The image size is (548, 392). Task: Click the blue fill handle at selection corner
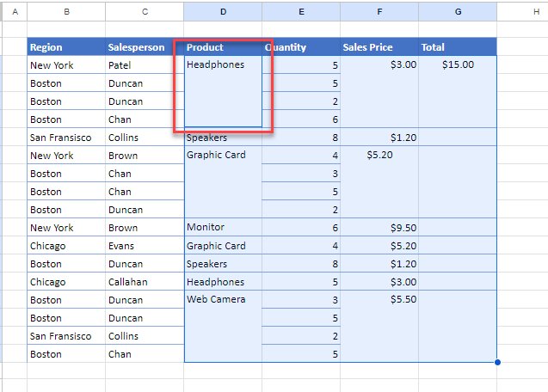click(497, 362)
